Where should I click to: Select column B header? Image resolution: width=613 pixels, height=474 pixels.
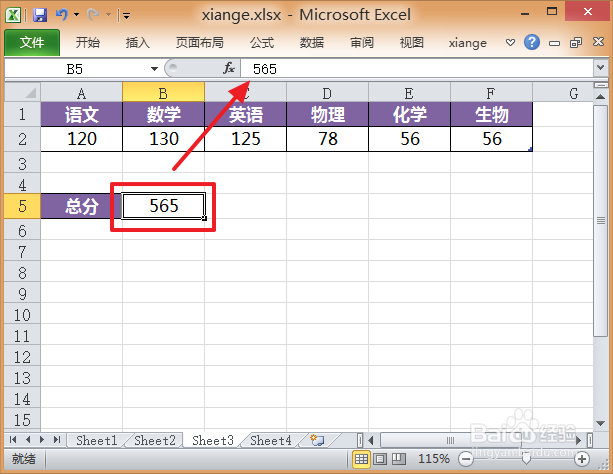[163, 93]
